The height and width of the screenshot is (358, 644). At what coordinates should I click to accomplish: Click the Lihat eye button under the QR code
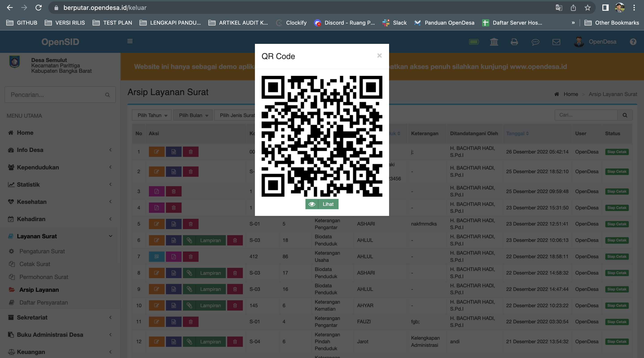point(322,204)
